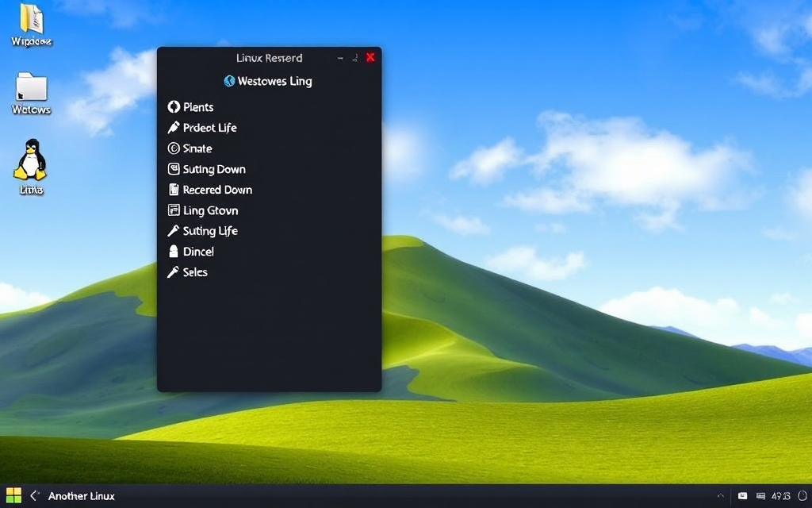Click the Linux Resterd window title text
Screen dimensions: 812x508
click(270, 58)
